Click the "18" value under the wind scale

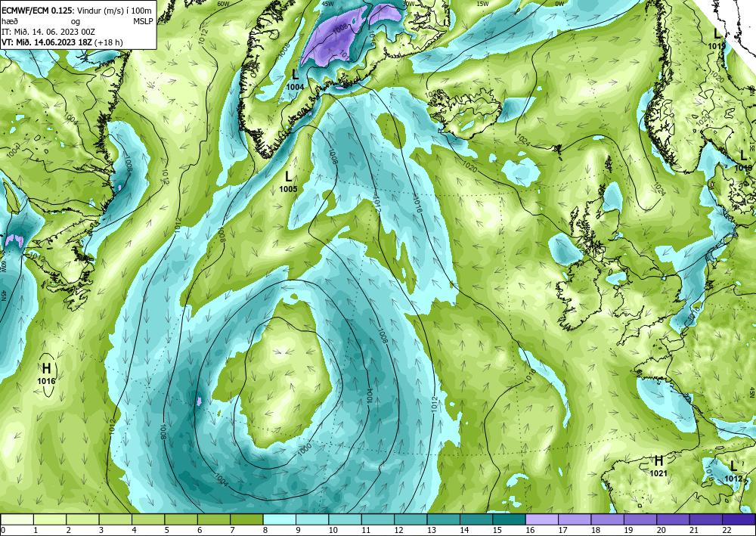pyautogui.click(x=595, y=530)
